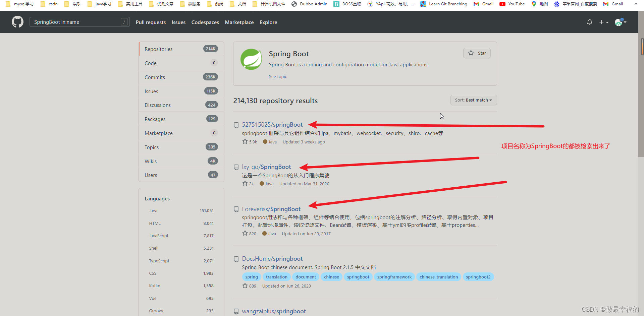
Task: Click the Spring Boot leaf logo
Action: coord(251,59)
